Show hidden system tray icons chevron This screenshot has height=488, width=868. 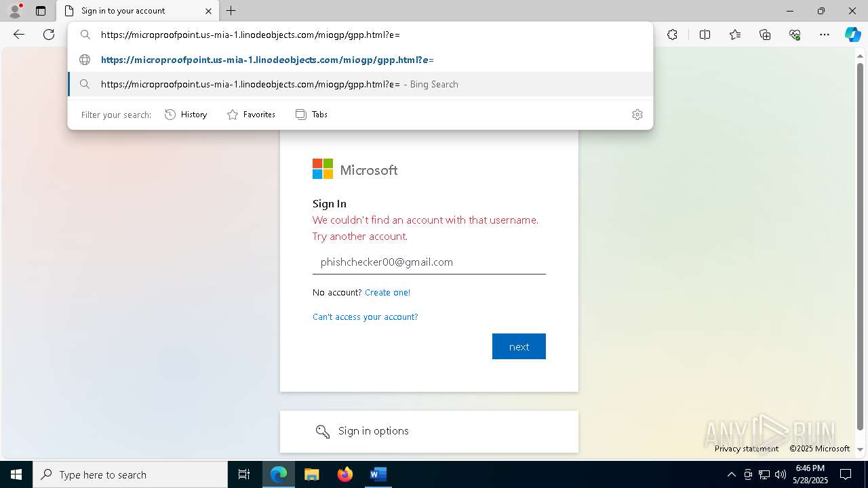731,474
